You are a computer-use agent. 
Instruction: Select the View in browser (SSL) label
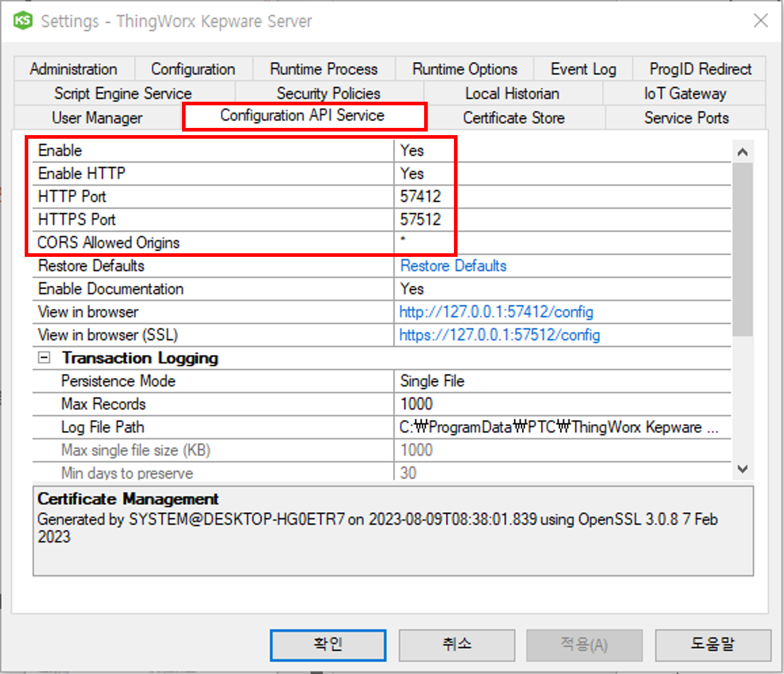pyautogui.click(x=108, y=335)
